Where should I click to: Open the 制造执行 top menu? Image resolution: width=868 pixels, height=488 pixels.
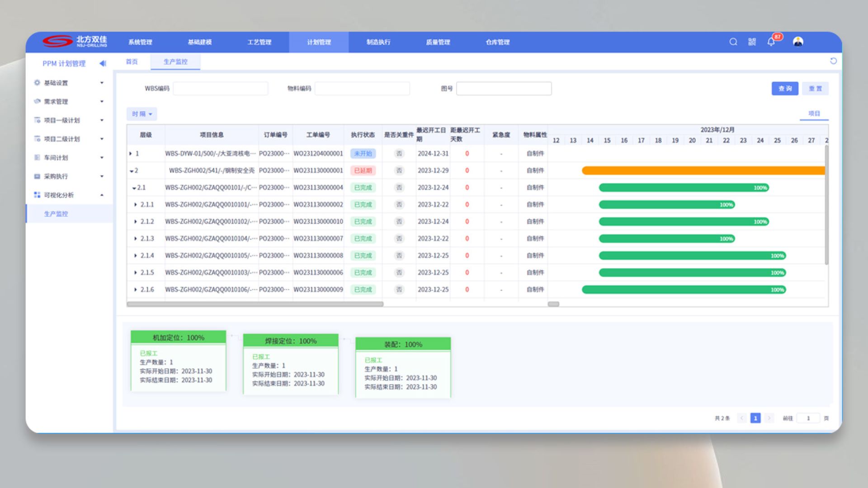(x=378, y=42)
